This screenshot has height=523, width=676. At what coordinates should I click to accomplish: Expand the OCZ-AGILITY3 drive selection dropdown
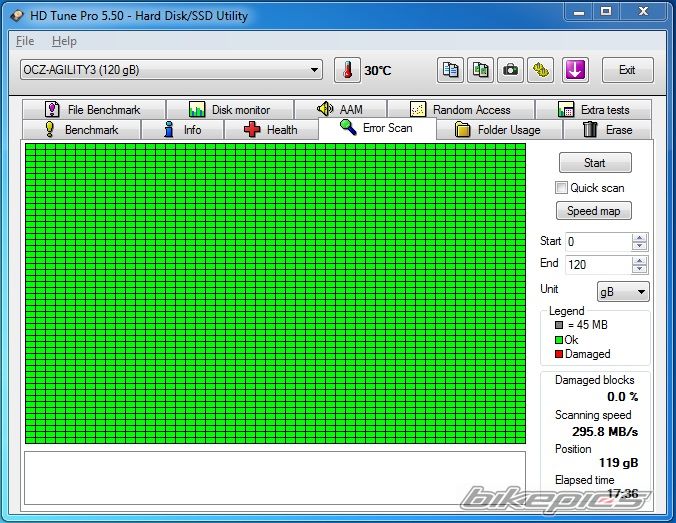point(314,70)
